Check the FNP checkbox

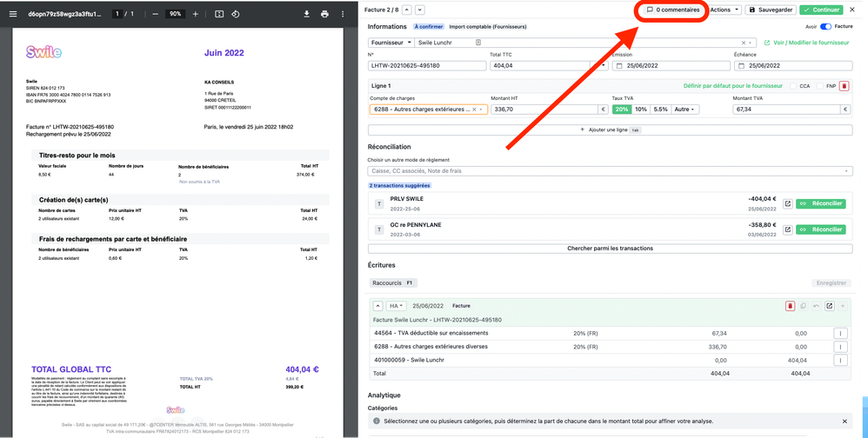[818, 86]
